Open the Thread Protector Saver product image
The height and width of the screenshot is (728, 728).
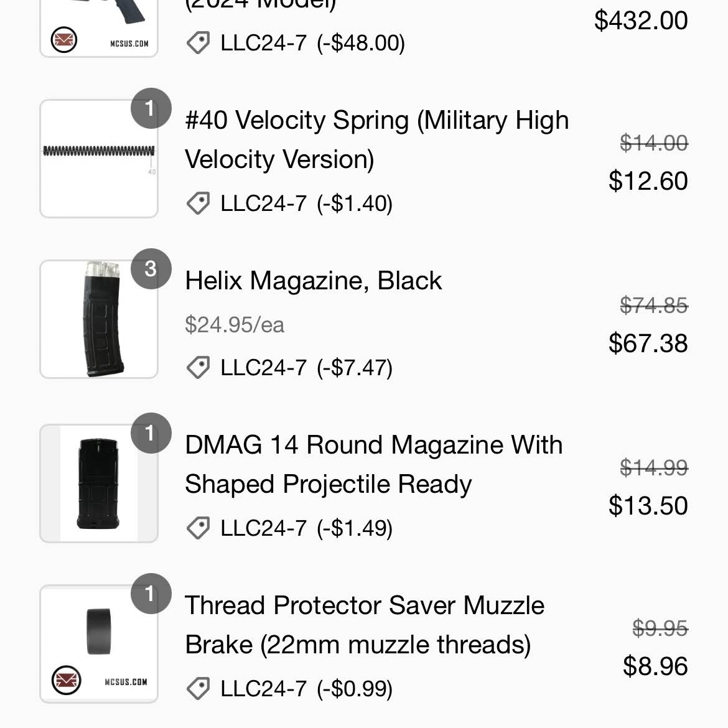[x=98, y=644]
